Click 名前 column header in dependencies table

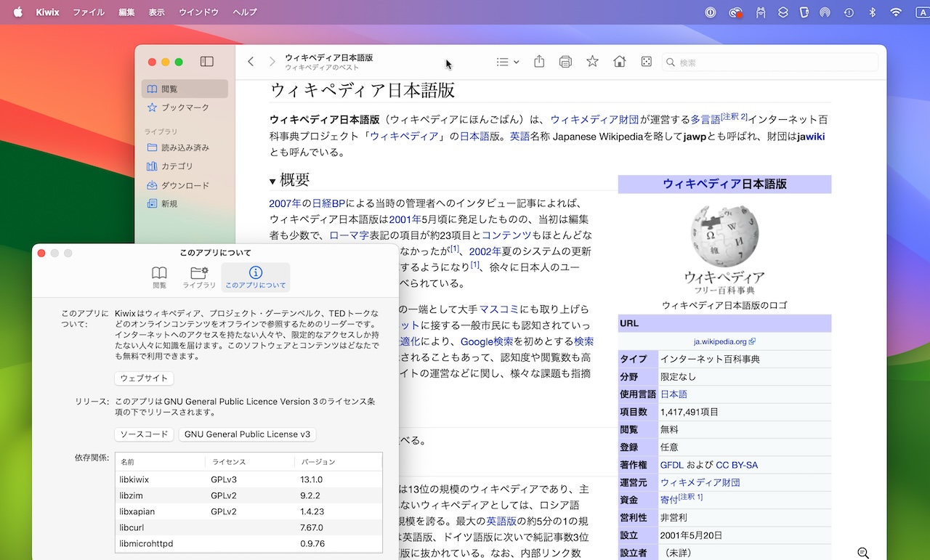pyautogui.click(x=159, y=462)
